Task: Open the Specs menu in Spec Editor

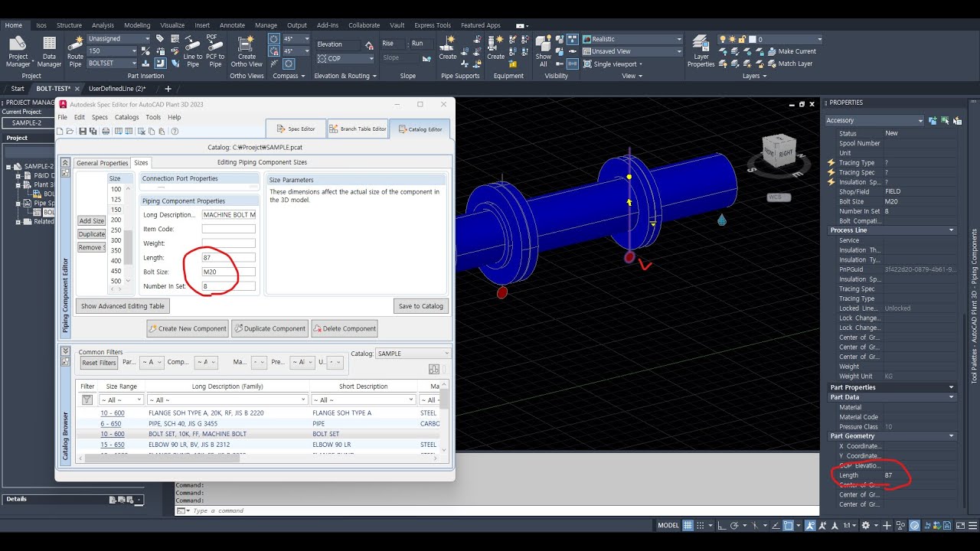Action: (100, 117)
